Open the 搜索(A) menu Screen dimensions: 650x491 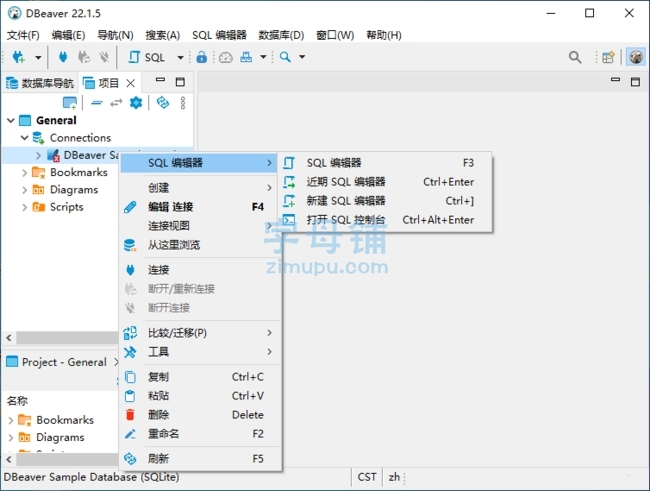162,35
